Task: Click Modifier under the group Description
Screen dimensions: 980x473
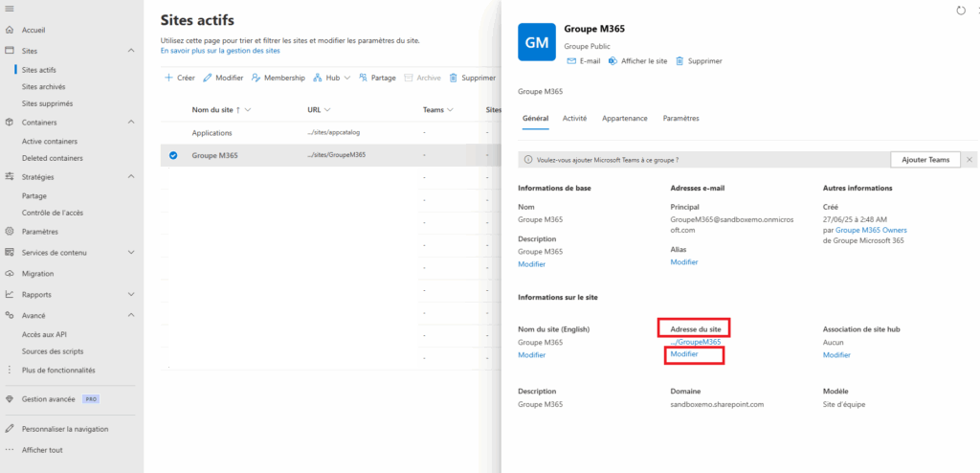Action: tap(531, 264)
